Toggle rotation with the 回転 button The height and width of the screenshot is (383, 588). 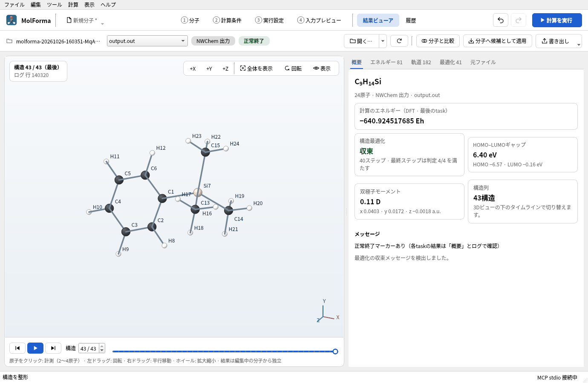coord(293,69)
